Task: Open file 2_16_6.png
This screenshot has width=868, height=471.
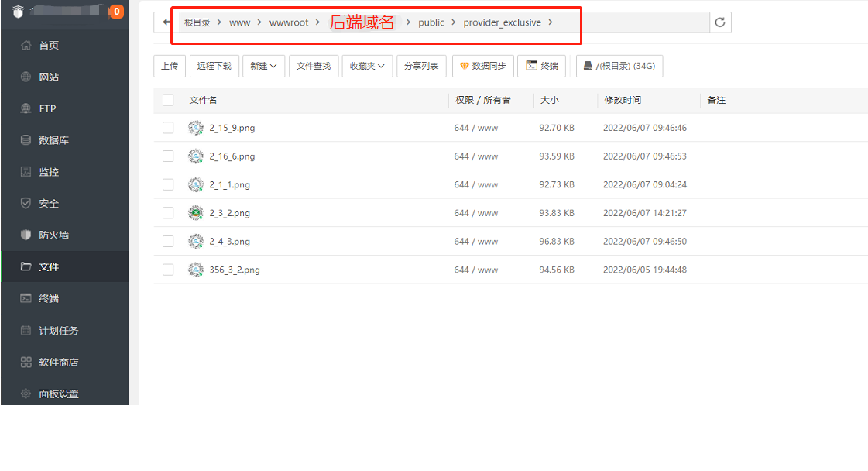Action: pyautogui.click(x=232, y=156)
